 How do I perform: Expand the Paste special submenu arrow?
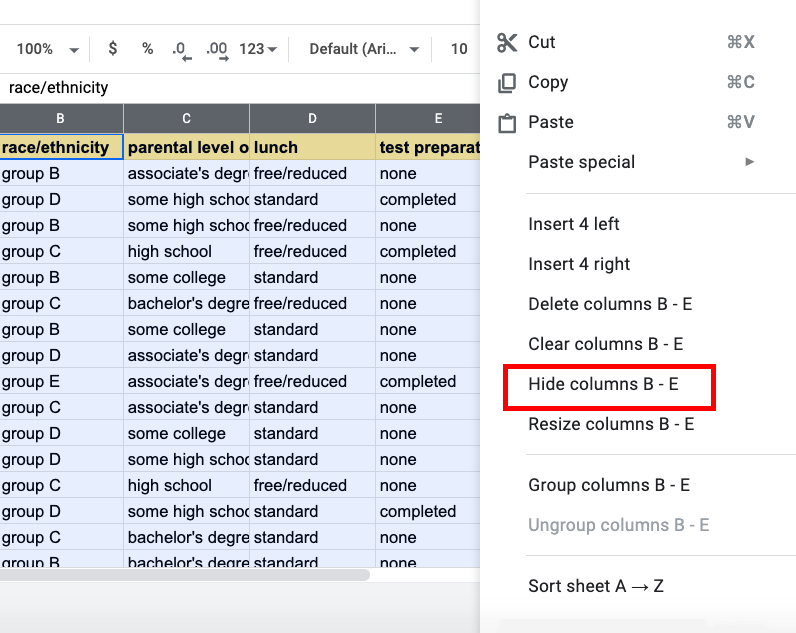point(749,162)
